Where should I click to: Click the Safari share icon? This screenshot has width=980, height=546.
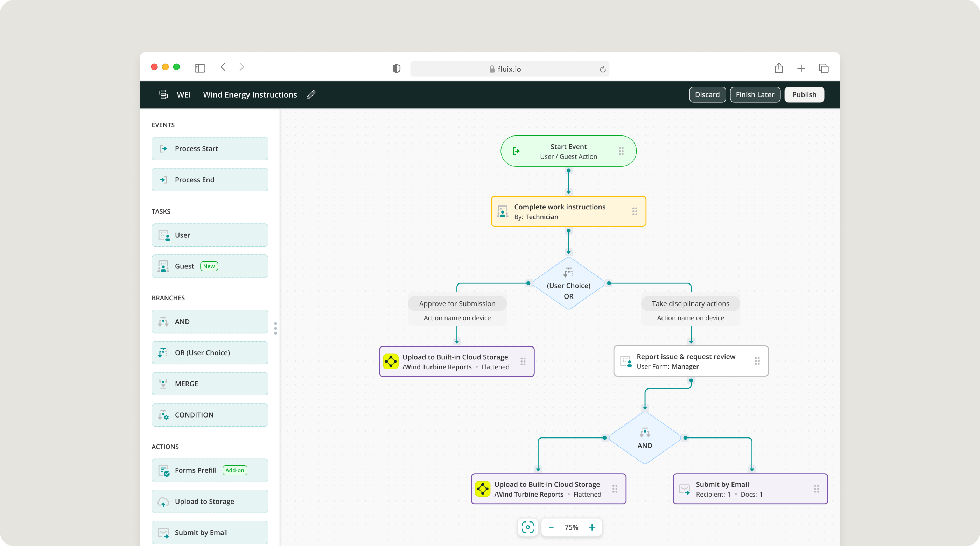pyautogui.click(x=778, y=69)
